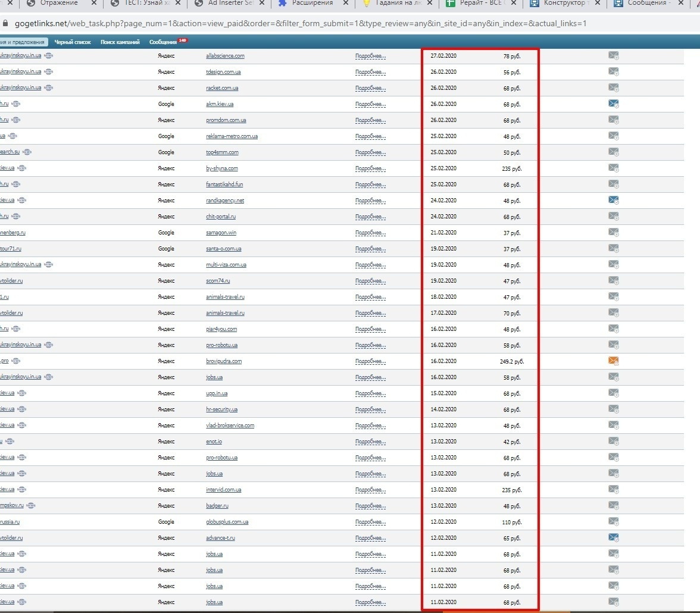Open racket.com.ua link
The width and height of the screenshot is (700, 613).
tap(222, 88)
